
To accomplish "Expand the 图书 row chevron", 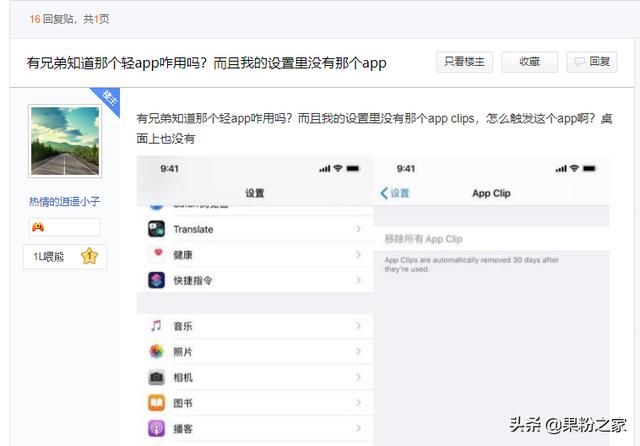I will tap(358, 403).
